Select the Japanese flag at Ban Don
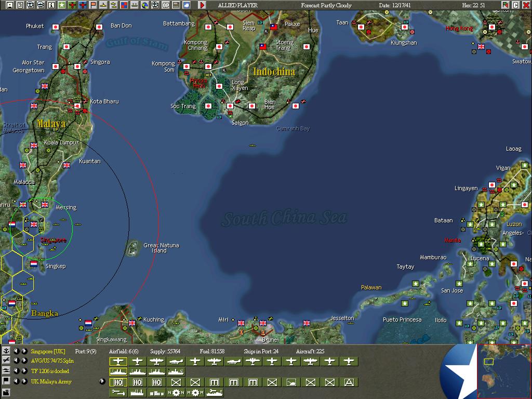 (99, 27)
